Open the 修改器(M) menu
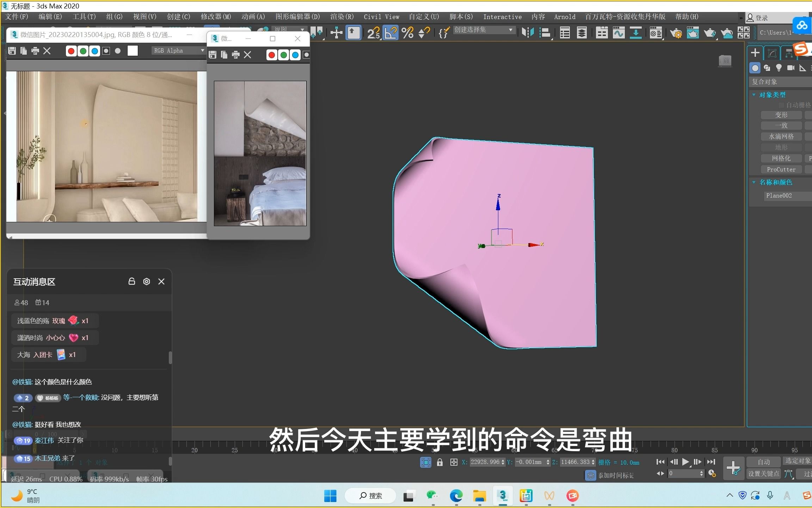Viewport: 812px width, 508px height. click(216, 17)
